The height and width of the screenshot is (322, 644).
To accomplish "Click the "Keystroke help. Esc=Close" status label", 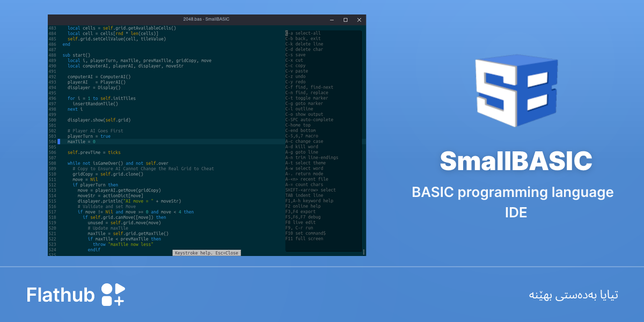I will [x=207, y=253].
